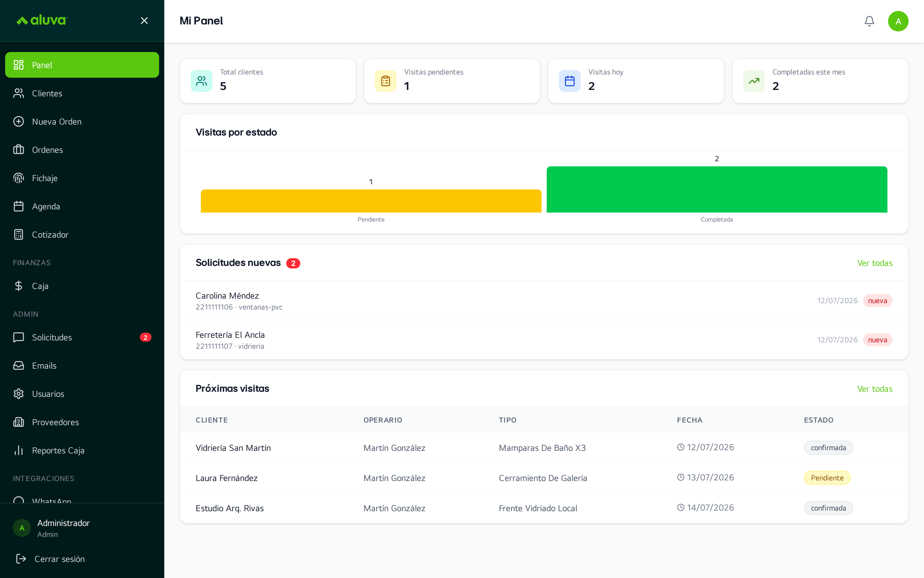This screenshot has height=578, width=924.
Task: Click the nueva badge for Carolina Méndez
Action: (x=877, y=301)
